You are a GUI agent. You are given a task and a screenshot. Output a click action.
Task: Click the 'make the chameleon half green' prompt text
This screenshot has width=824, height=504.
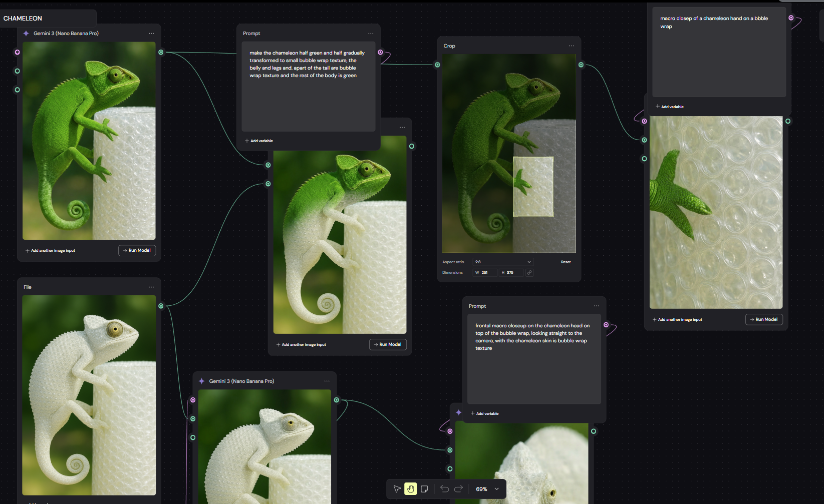[x=307, y=64]
